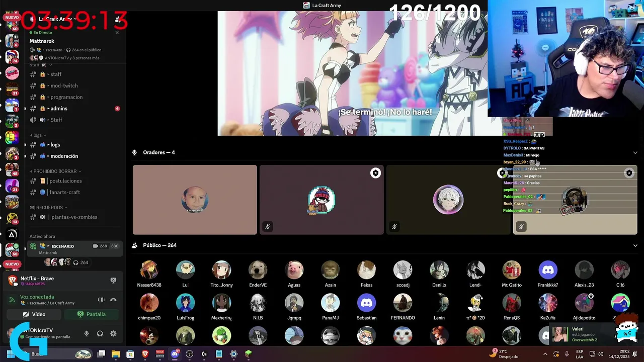Open Discord taskbar icon with 9+ badge
Image resolution: width=644 pixels, height=362 pixels.
[x=175, y=354]
